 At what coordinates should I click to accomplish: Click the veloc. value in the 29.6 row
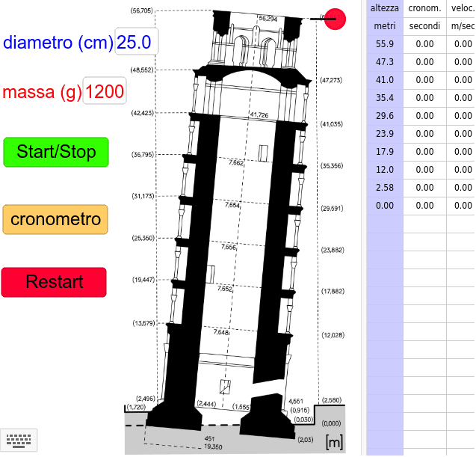[461, 116]
